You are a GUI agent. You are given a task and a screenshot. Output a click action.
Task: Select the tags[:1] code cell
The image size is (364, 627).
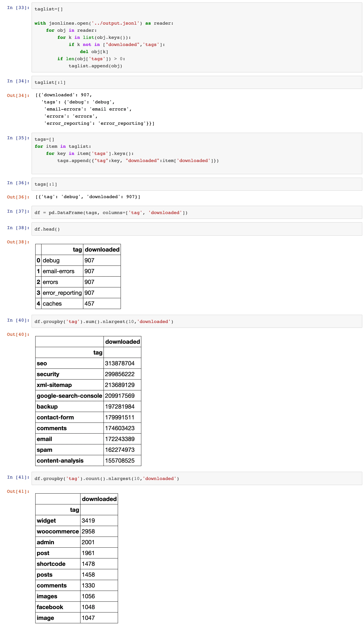coord(197,184)
